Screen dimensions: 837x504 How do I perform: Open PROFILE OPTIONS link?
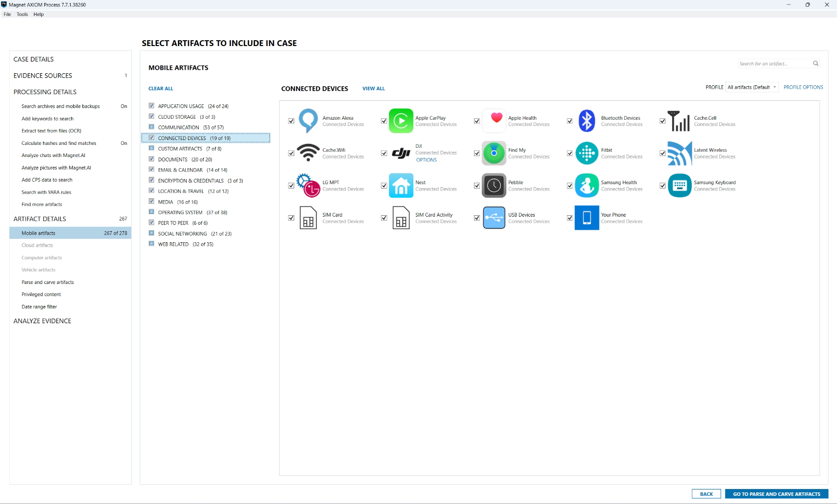pyautogui.click(x=803, y=87)
